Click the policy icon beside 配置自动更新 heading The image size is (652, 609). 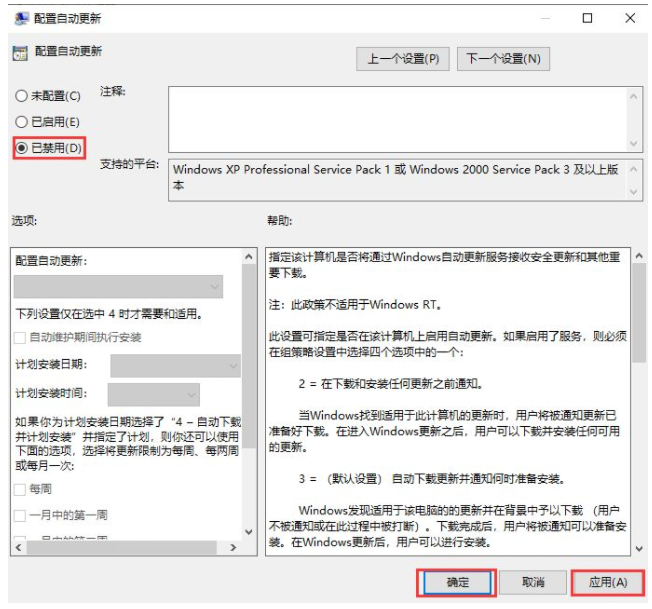[20, 53]
